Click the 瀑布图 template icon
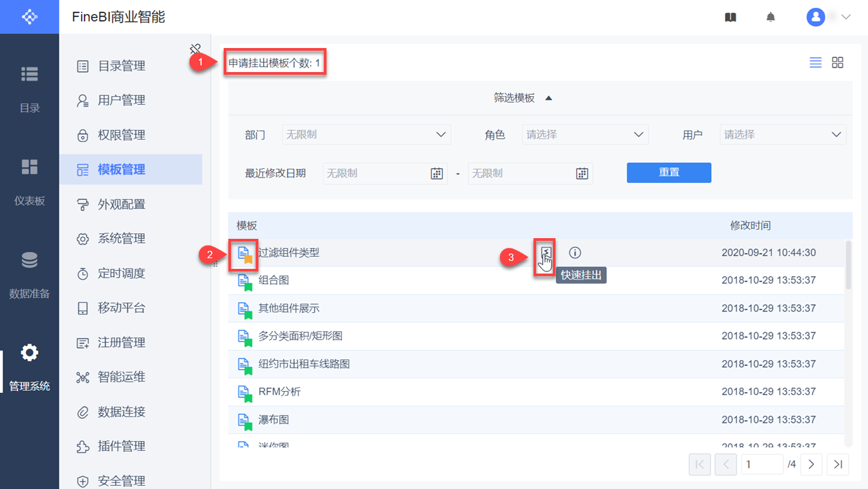Screen dimensions: 868x489 [x=244, y=421]
